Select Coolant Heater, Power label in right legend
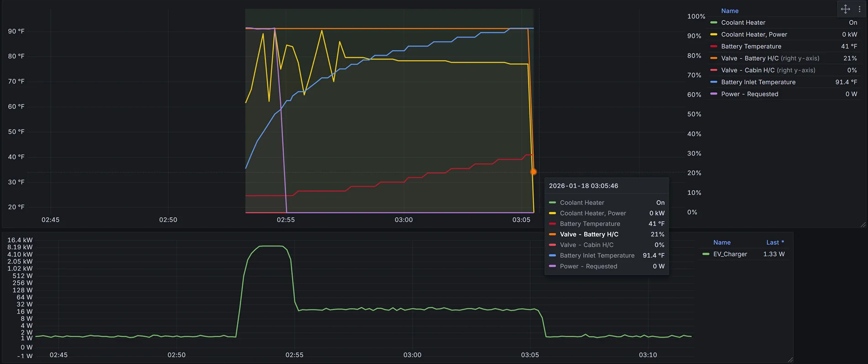This screenshot has width=868, height=364. 754,34
